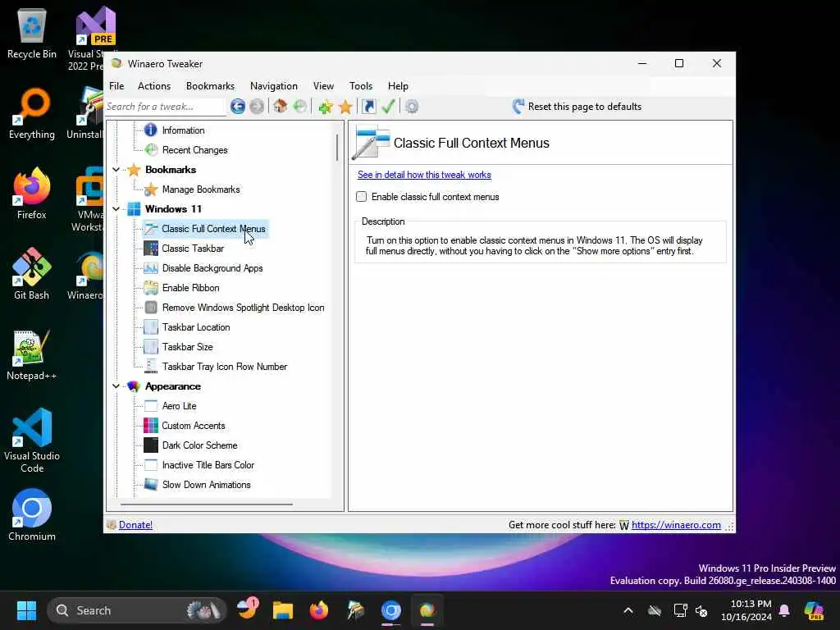Image resolution: width=840 pixels, height=630 pixels.
Task: Select Slow Down Animations tweak
Action: pos(206,485)
